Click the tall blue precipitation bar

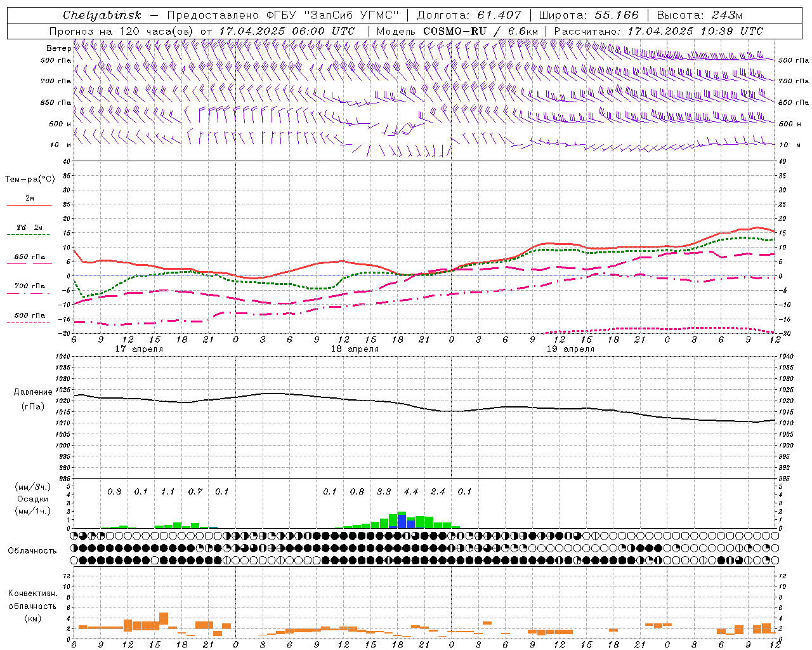[x=402, y=521]
